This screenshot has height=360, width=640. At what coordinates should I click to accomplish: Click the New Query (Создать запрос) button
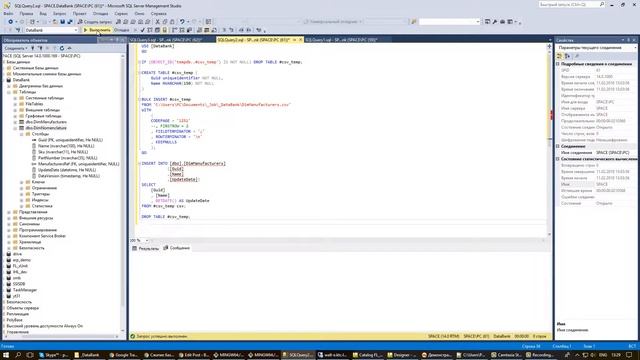(x=94, y=22)
